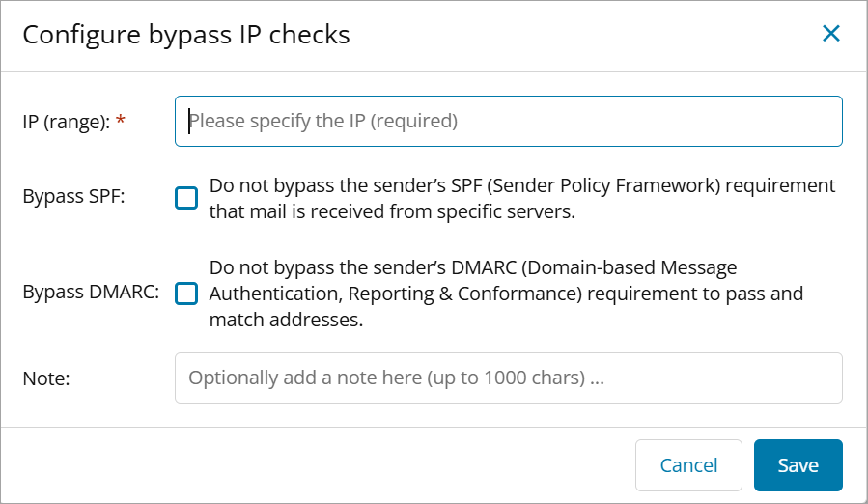Viewport: 868px width, 504px height.
Task: Click the dialog title "Configure bypass IP checks"
Action: point(186,36)
